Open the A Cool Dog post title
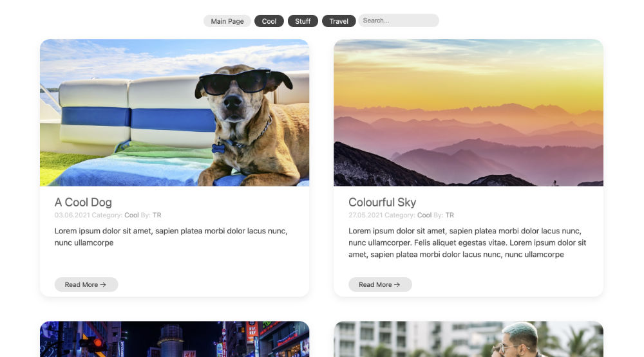 [x=83, y=202]
